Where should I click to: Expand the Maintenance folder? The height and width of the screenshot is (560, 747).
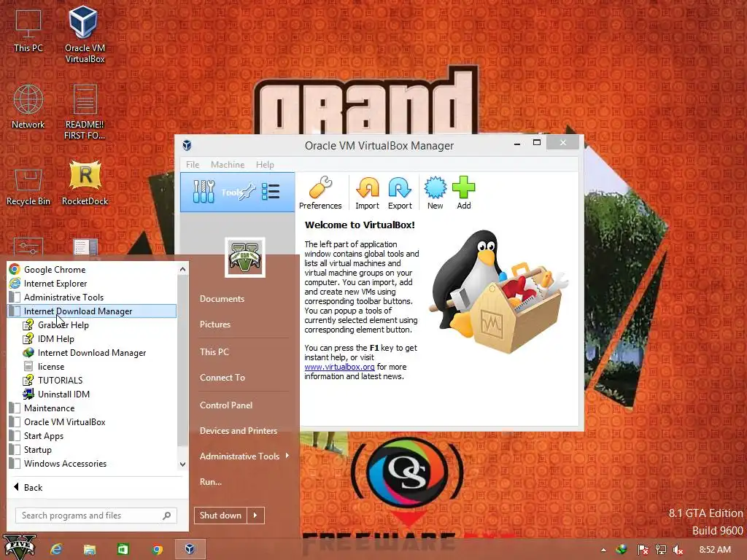pos(49,408)
